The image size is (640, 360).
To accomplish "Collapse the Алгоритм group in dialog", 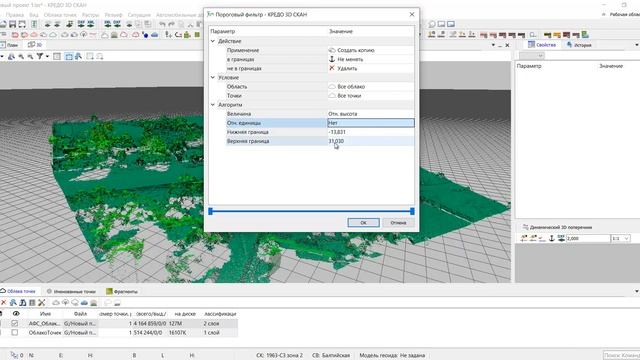I will click(213, 104).
